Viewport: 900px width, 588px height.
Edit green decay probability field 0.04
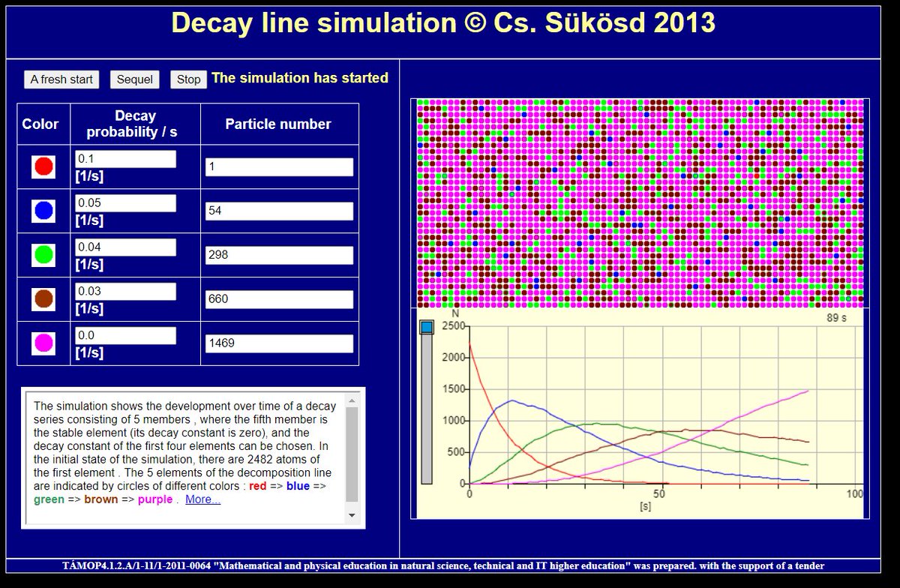(x=125, y=247)
